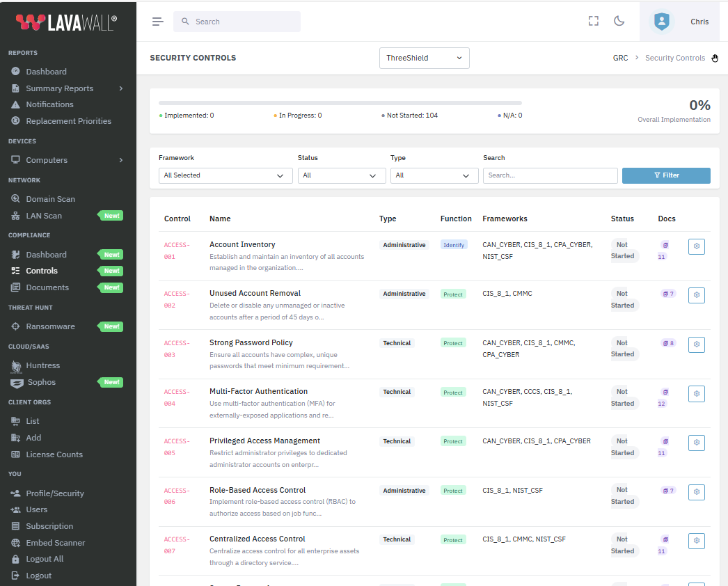Open Huntress in the sidebar
The height and width of the screenshot is (586, 728).
pyautogui.click(x=43, y=365)
